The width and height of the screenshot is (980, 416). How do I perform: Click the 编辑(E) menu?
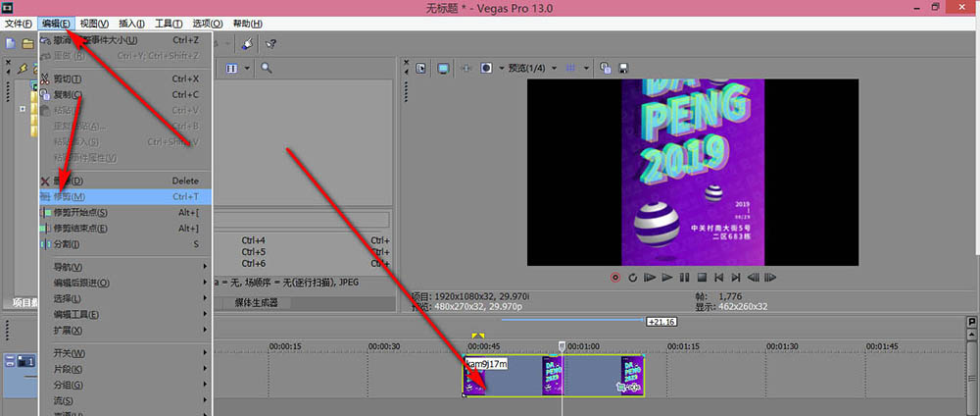[56, 24]
